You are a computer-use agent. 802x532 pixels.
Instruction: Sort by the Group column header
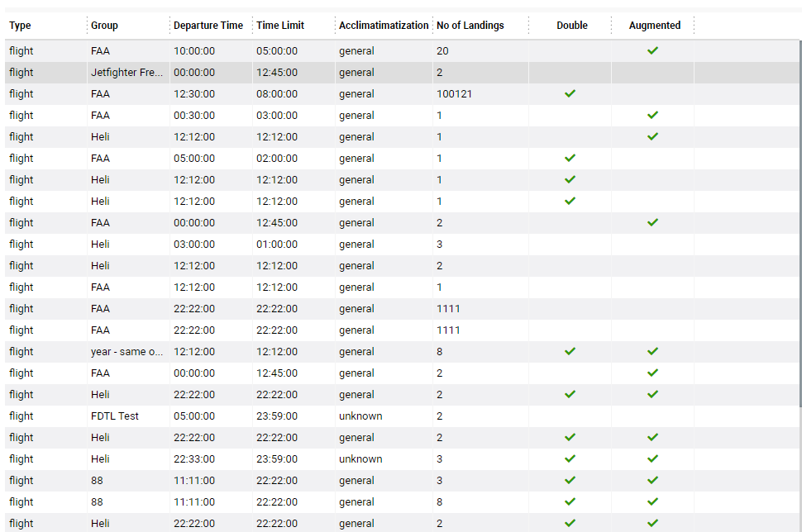tap(104, 26)
